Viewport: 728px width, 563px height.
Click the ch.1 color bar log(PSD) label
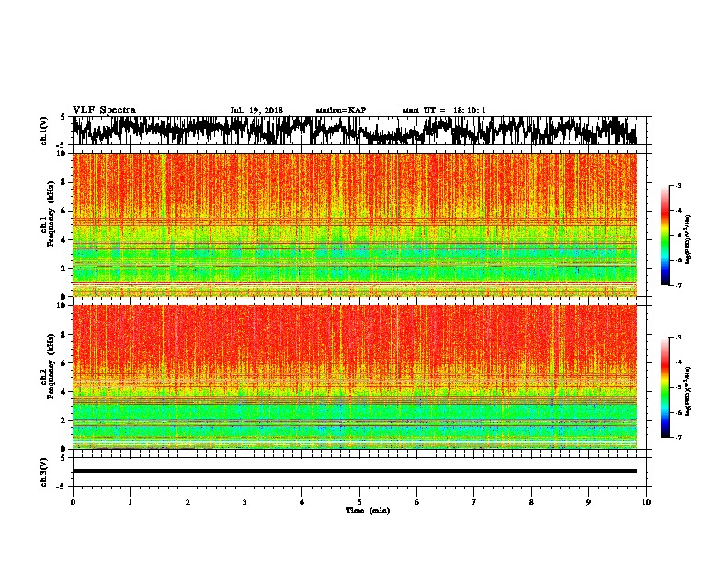(x=688, y=240)
